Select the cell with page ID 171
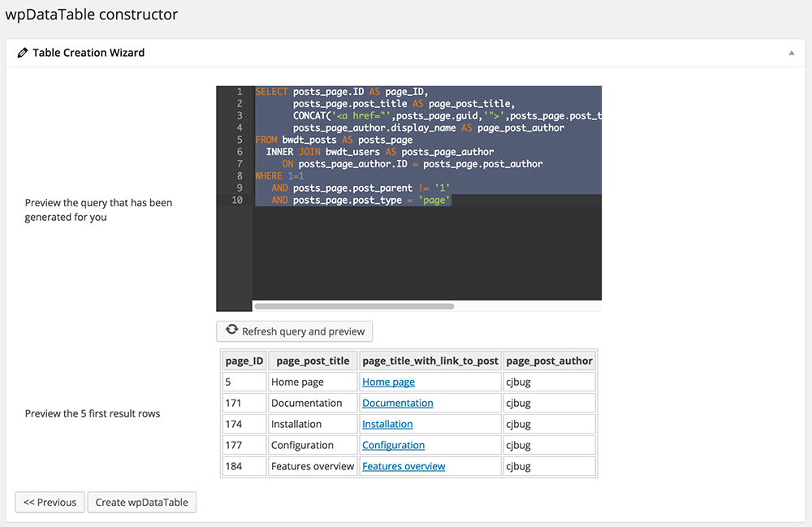This screenshot has width=812, height=527. click(244, 404)
